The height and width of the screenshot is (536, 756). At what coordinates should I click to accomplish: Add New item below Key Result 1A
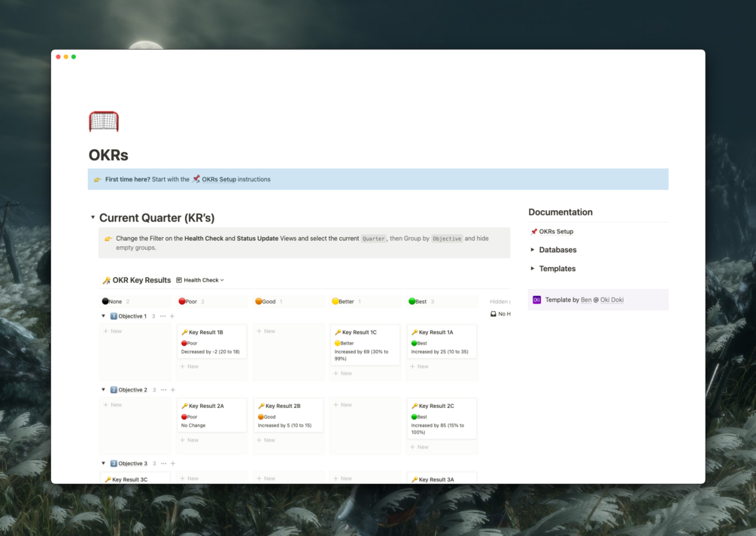pyautogui.click(x=419, y=366)
